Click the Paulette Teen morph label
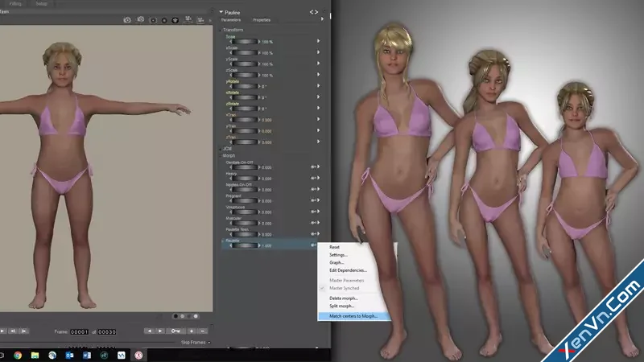This screenshot has width=644, height=362. [x=237, y=229]
